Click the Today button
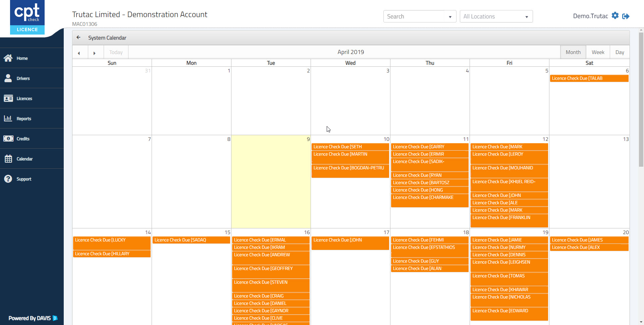Screen dimensions: 644x325 (116, 52)
